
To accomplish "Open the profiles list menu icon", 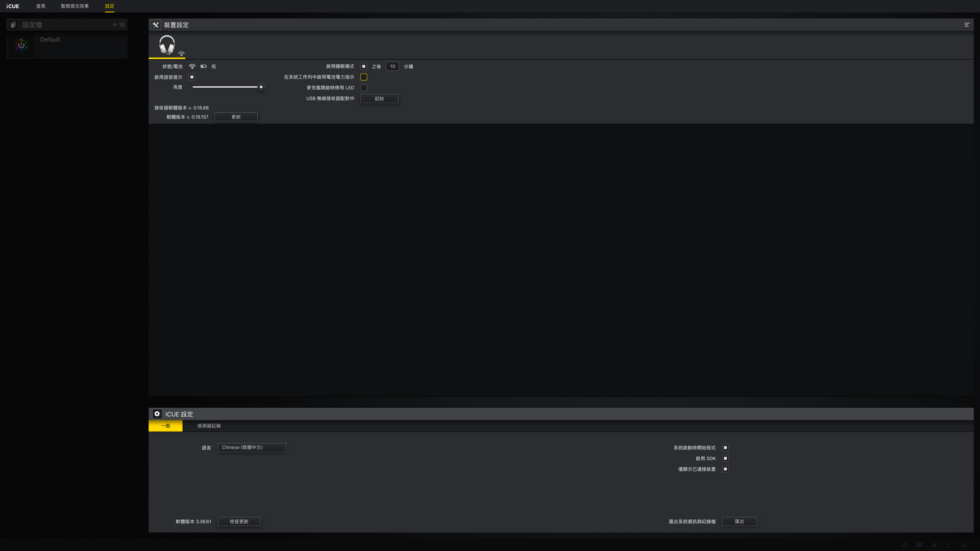I will 122,24.
